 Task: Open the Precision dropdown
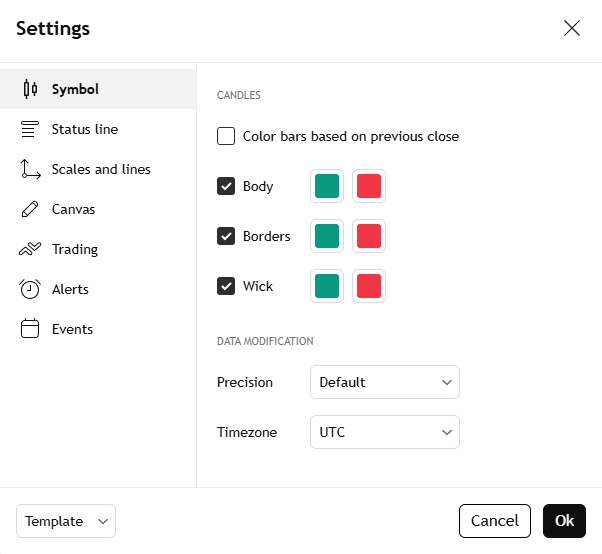coord(384,382)
